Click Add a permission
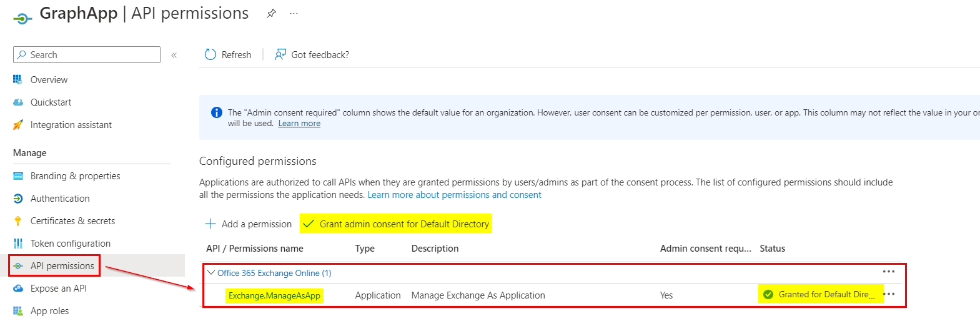 [248, 224]
